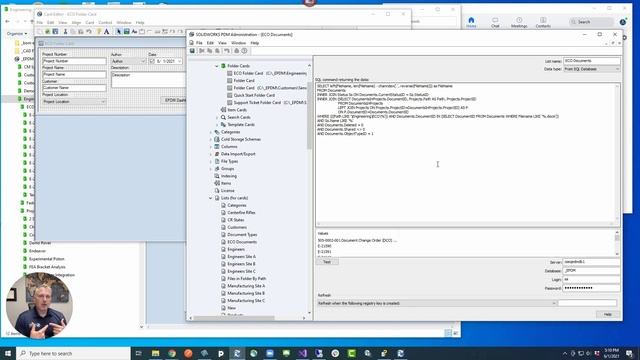Open Chat in the Zoom window
The width and height of the screenshot is (640, 360).
[495, 22]
